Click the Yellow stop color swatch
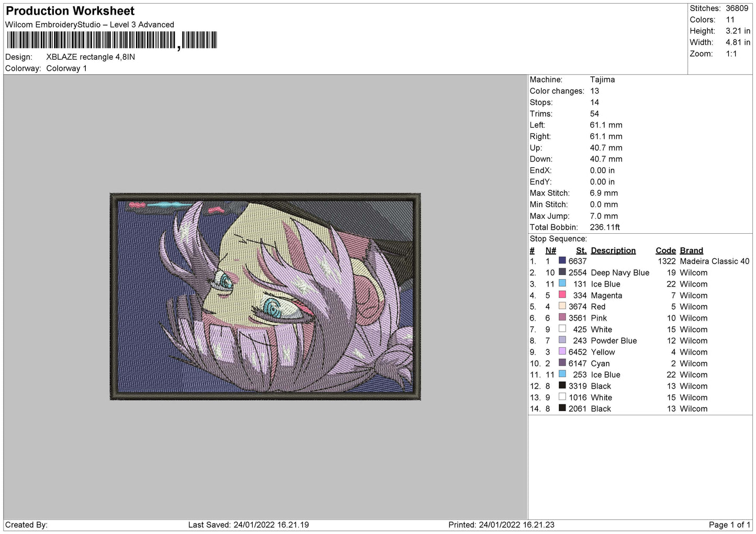756x534 pixels. pos(562,351)
